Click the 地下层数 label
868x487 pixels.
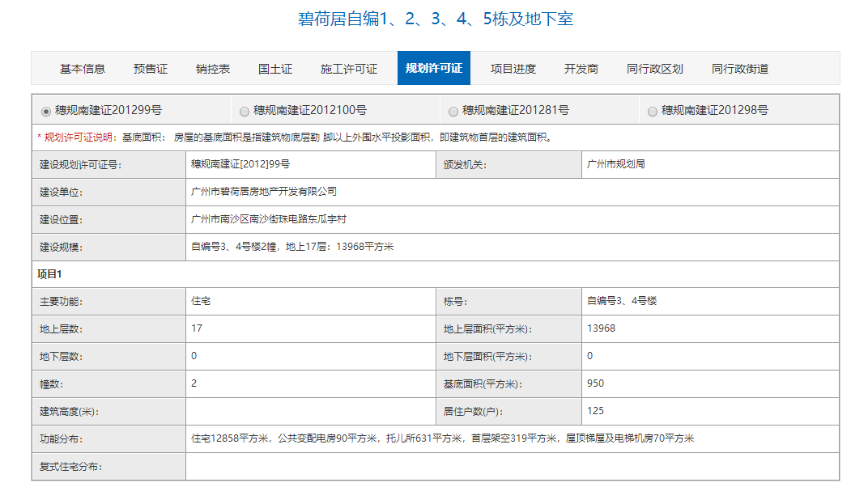click(61, 357)
